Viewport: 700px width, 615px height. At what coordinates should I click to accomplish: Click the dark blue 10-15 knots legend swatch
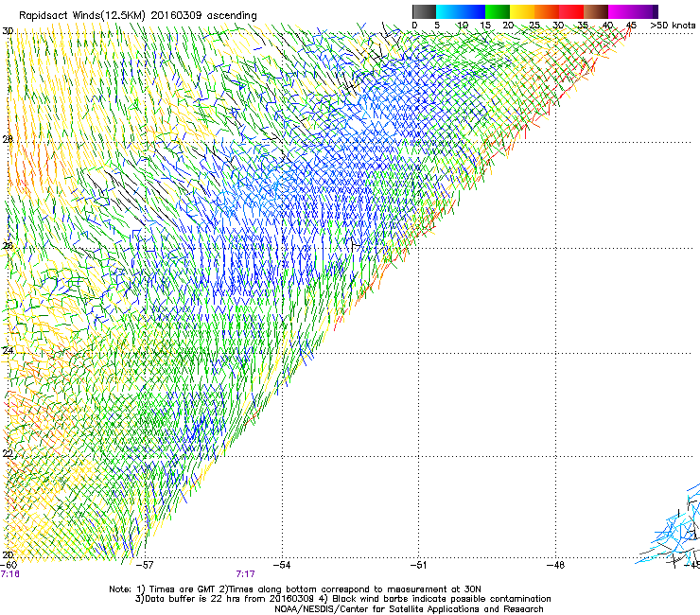point(473,11)
